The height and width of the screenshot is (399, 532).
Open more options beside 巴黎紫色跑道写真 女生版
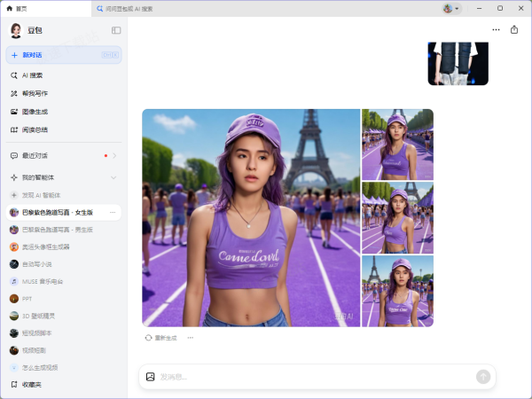(x=113, y=213)
